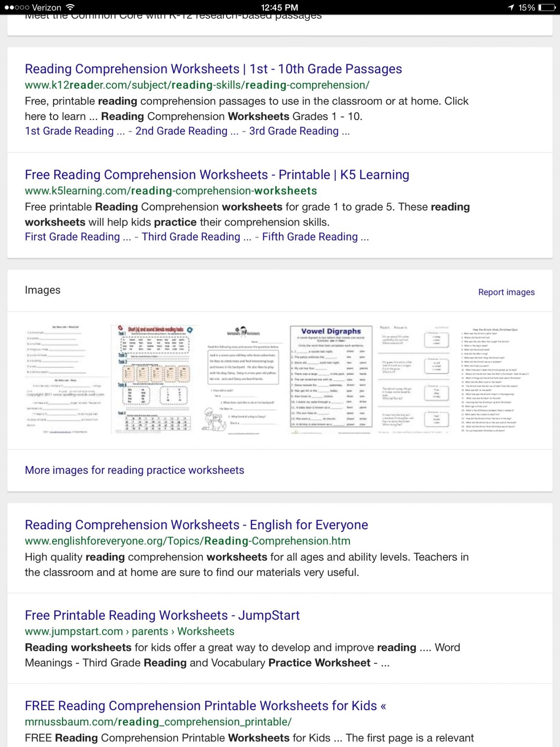Open Reading Comprehension Worksheets 1st-10th Grade Passages result

click(213, 69)
